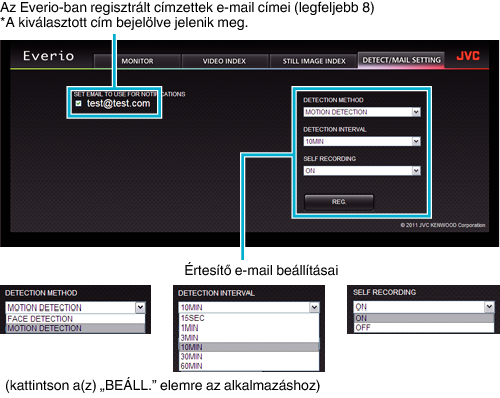This screenshot has width=500, height=398.
Task: Switch to the MONITOR tab
Action: pos(137,61)
